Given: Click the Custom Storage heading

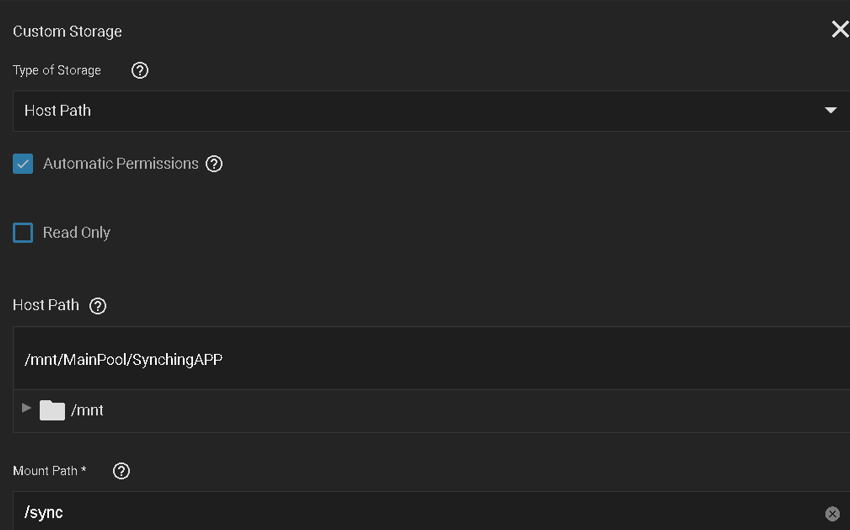Looking at the screenshot, I should [x=67, y=31].
